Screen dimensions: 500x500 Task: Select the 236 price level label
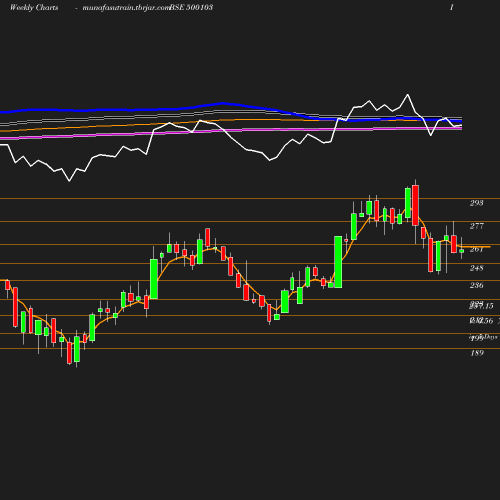pyautogui.click(x=477, y=285)
